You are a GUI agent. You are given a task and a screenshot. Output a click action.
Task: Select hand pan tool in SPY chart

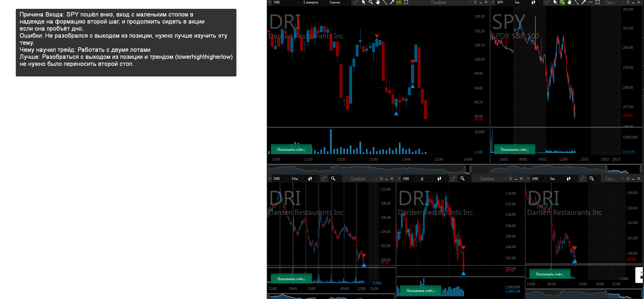tap(569, 2)
